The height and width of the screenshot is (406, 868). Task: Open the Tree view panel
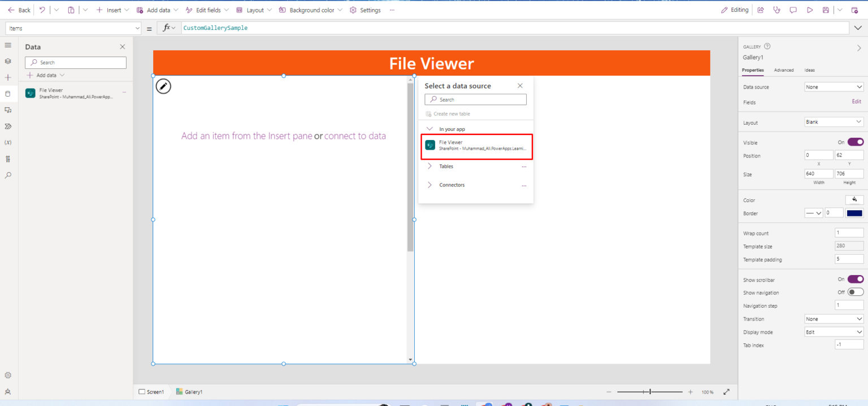(x=8, y=61)
